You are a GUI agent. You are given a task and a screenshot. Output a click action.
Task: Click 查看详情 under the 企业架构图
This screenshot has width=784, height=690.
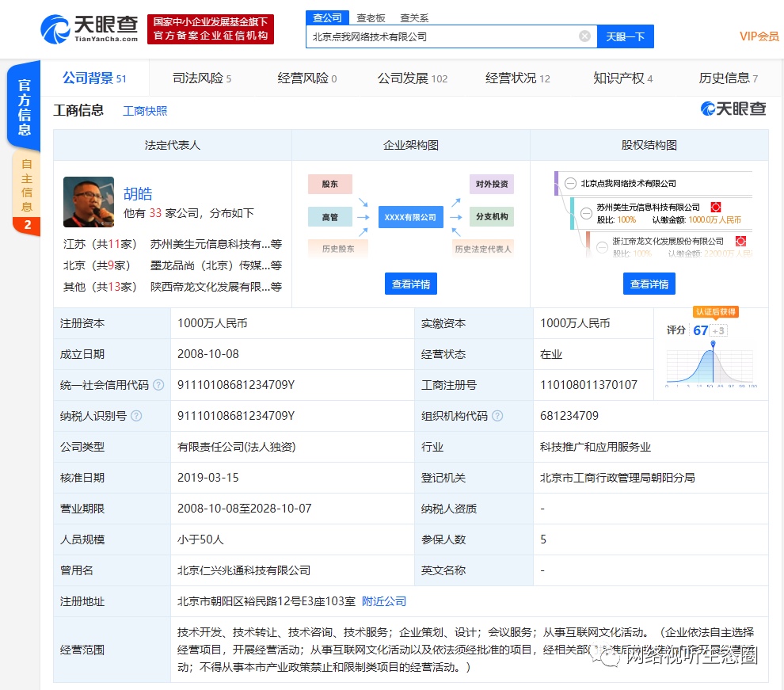pos(410,284)
